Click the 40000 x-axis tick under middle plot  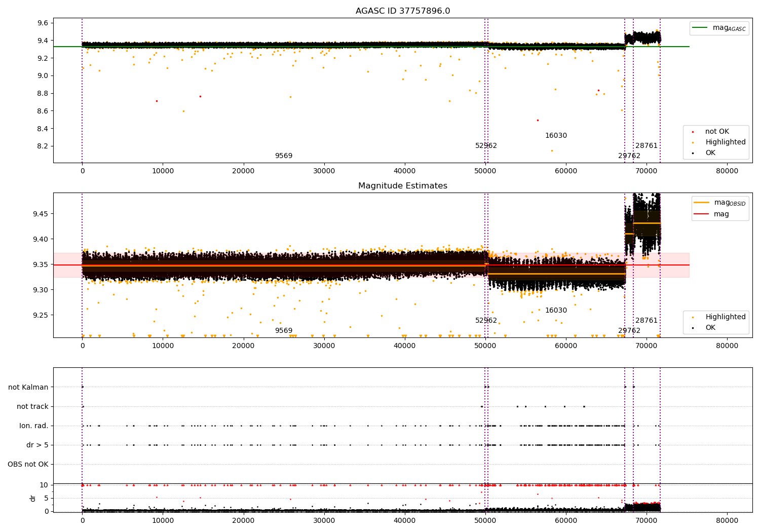404,346
